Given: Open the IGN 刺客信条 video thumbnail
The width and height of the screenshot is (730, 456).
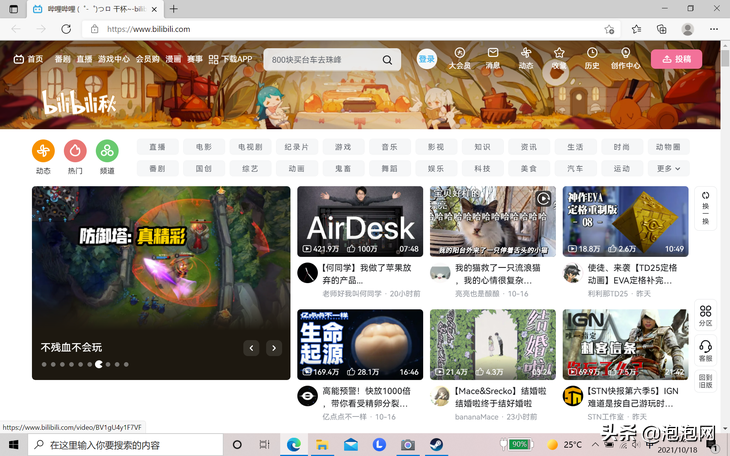Looking at the screenshot, I should pos(625,344).
